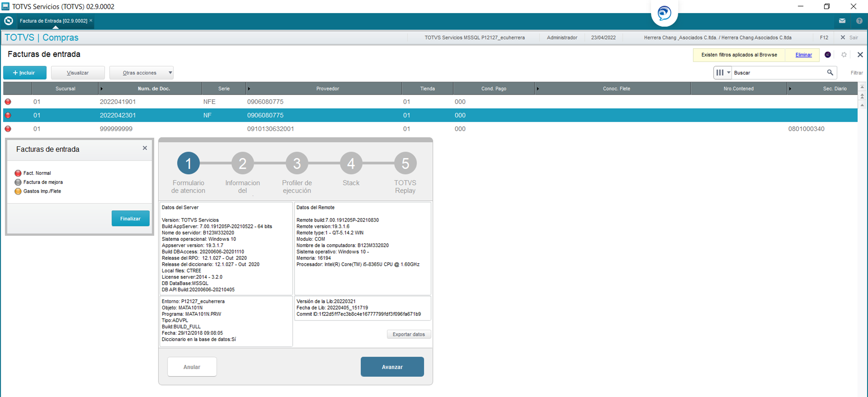Image resolution: width=868 pixels, height=397 pixels.
Task: Click provider cell 0910130632001
Action: (270, 129)
